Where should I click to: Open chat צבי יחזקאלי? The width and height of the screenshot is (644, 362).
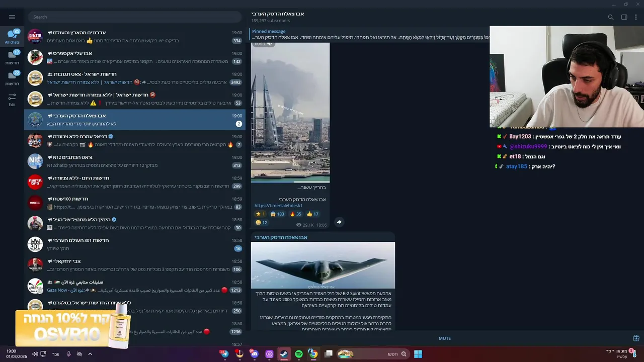click(x=135, y=265)
